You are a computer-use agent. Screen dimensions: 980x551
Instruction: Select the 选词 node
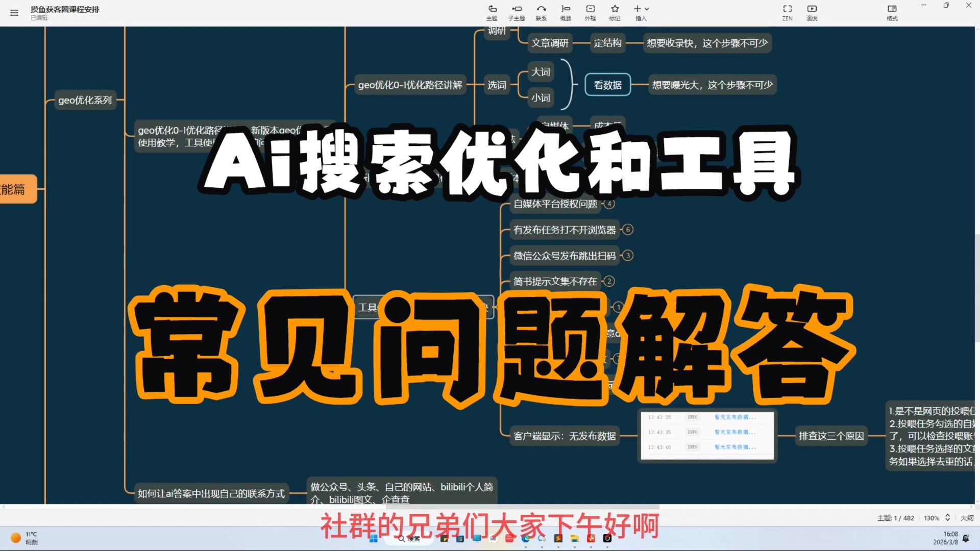pos(497,85)
